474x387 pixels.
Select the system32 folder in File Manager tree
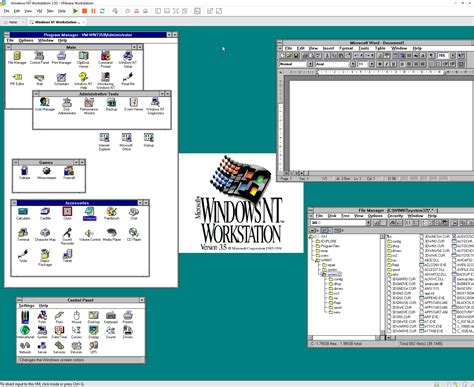pos(332,274)
